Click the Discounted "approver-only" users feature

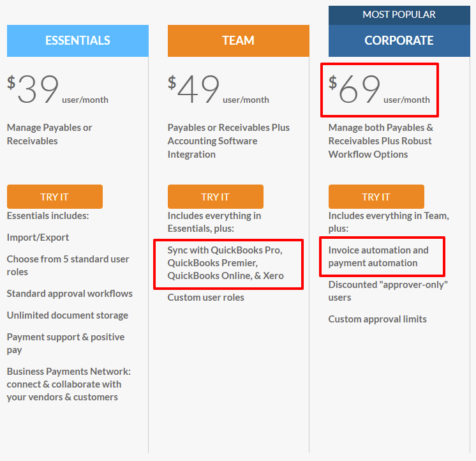click(x=388, y=291)
